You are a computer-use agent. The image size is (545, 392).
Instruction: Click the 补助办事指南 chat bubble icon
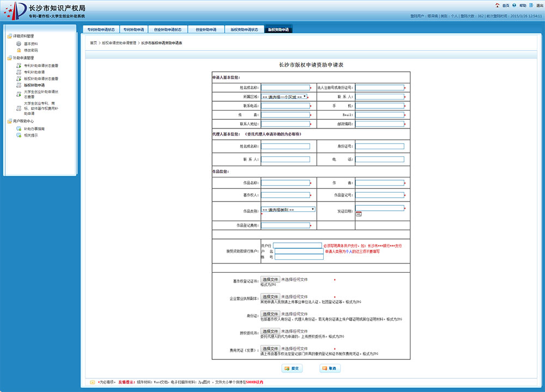pos(19,129)
